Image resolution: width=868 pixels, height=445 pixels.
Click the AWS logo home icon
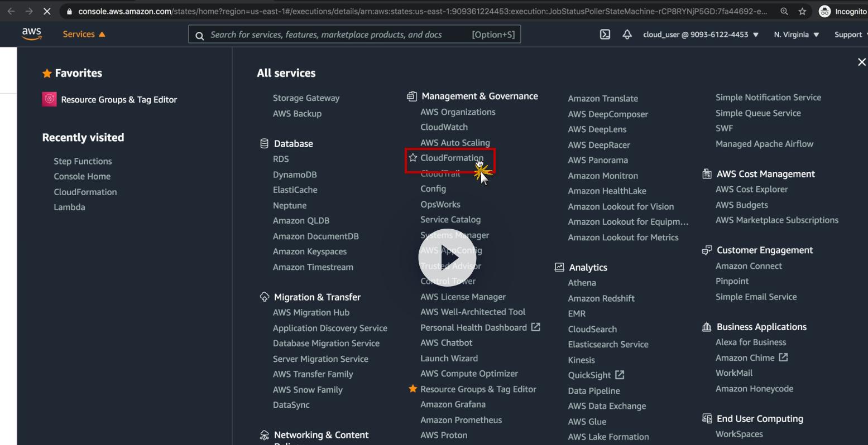pyautogui.click(x=32, y=34)
